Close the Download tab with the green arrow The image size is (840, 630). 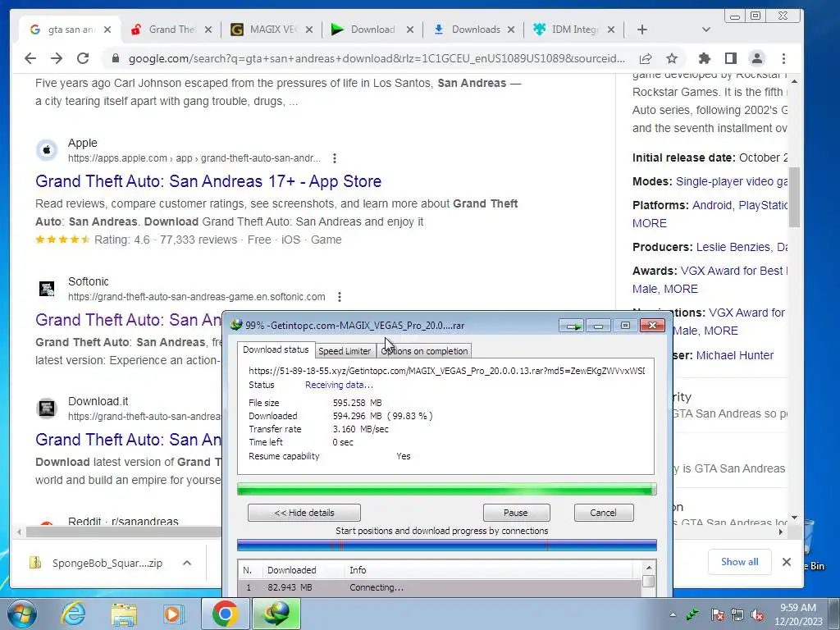410,30
